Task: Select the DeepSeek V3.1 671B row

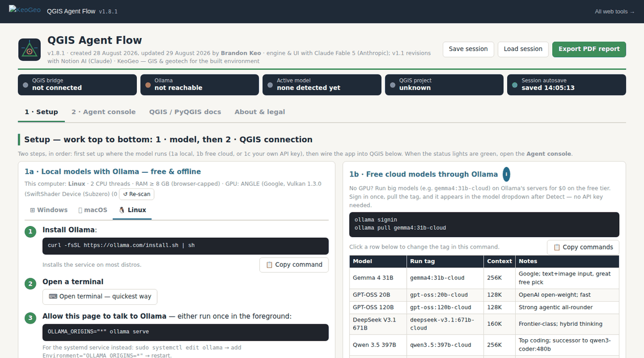Action: coord(484,324)
